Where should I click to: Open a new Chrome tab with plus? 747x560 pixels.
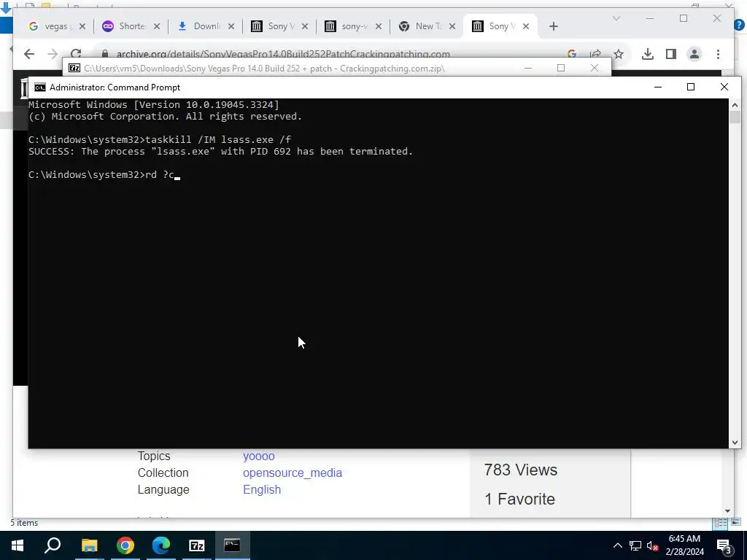[x=553, y=26]
